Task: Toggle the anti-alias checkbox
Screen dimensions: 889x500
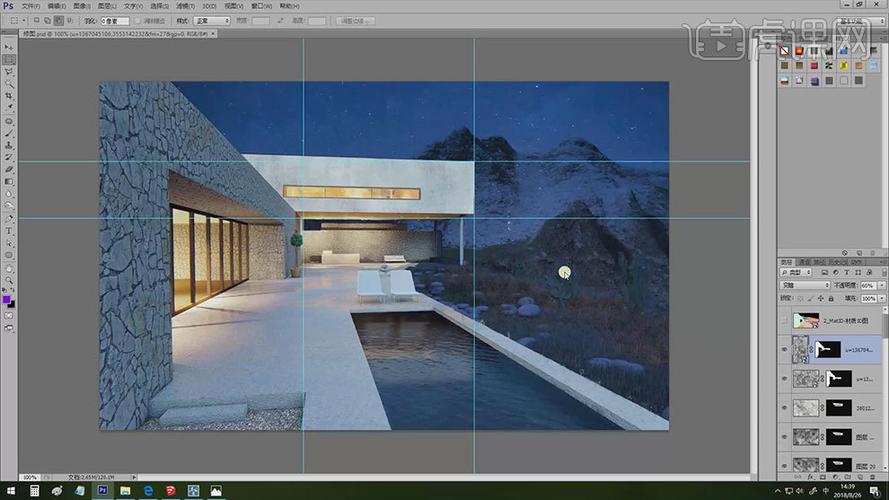Action: click(x=138, y=20)
